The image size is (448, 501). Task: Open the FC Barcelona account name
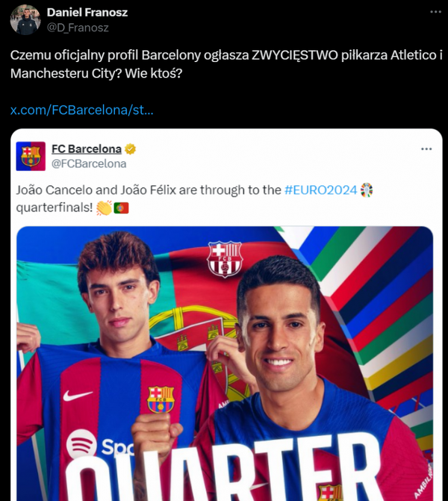pos(86,149)
